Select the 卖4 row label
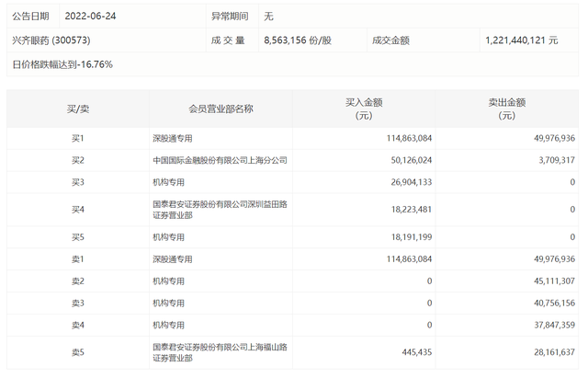Screen dimensions: 588x378 click(x=78, y=325)
